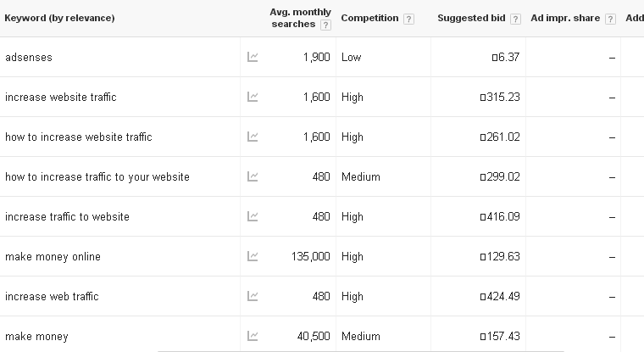
Task: Click the horizontal scrollbar at the bottom
Action: [361, 351]
